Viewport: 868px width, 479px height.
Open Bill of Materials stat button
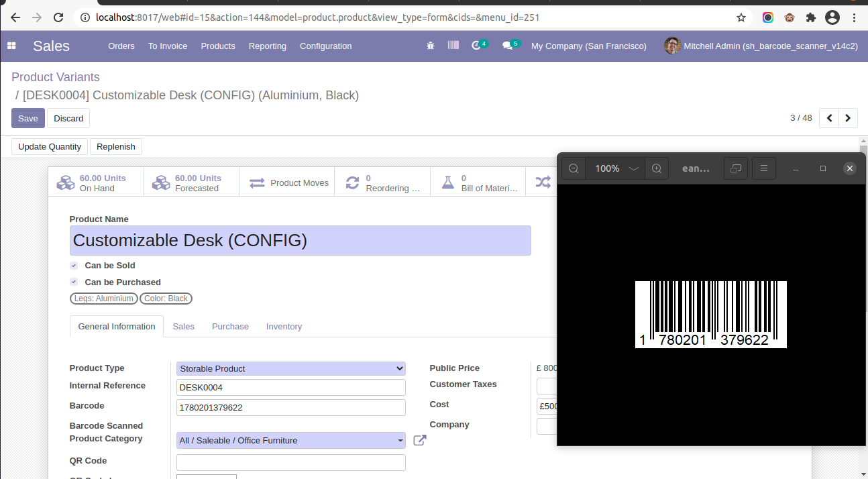tap(478, 182)
